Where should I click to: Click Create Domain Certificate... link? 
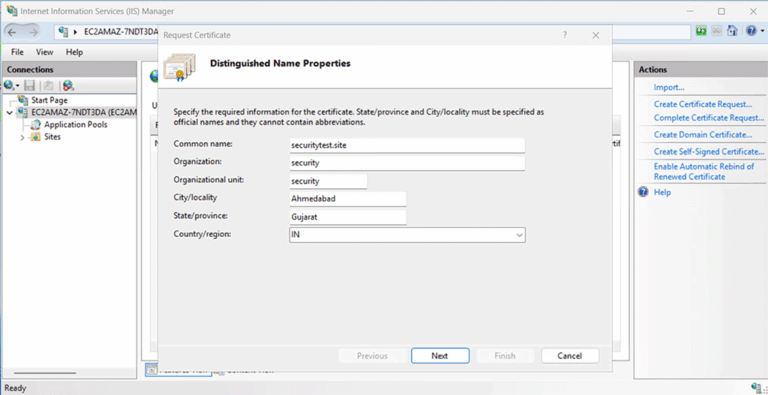(x=703, y=134)
